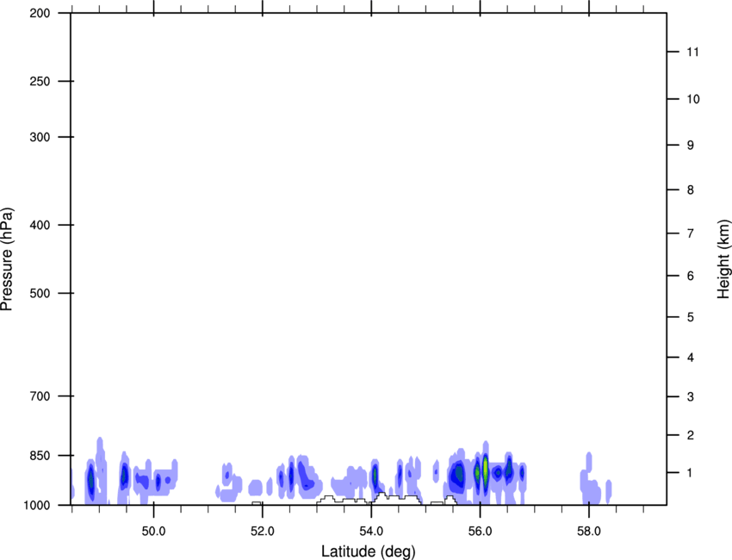Click the 200 pressure tick label
Screen dimensions: 732x560
pos(40,13)
